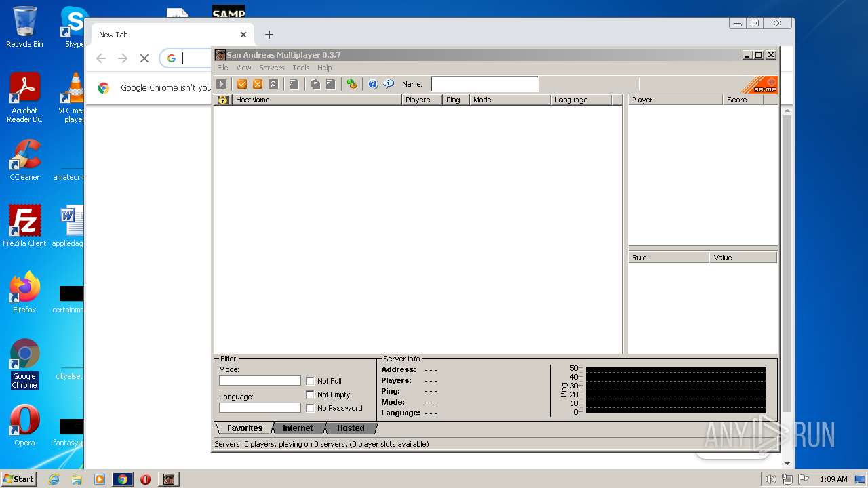Click the orange X Delete Server icon
The image size is (868, 488).
pos(258,84)
